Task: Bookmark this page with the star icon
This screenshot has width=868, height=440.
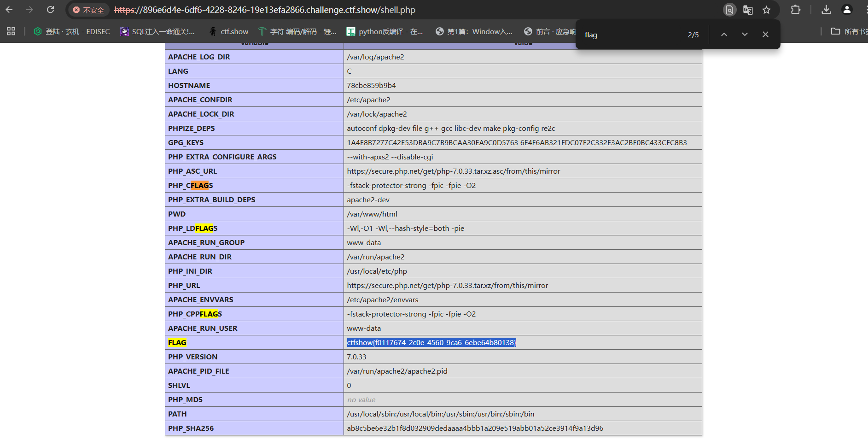Action: point(766,10)
